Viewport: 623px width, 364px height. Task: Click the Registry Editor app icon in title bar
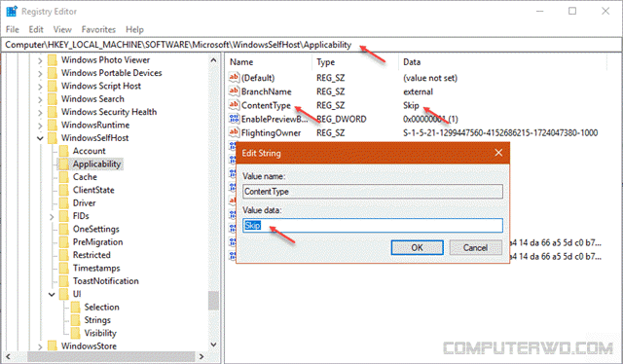point(12,11)
